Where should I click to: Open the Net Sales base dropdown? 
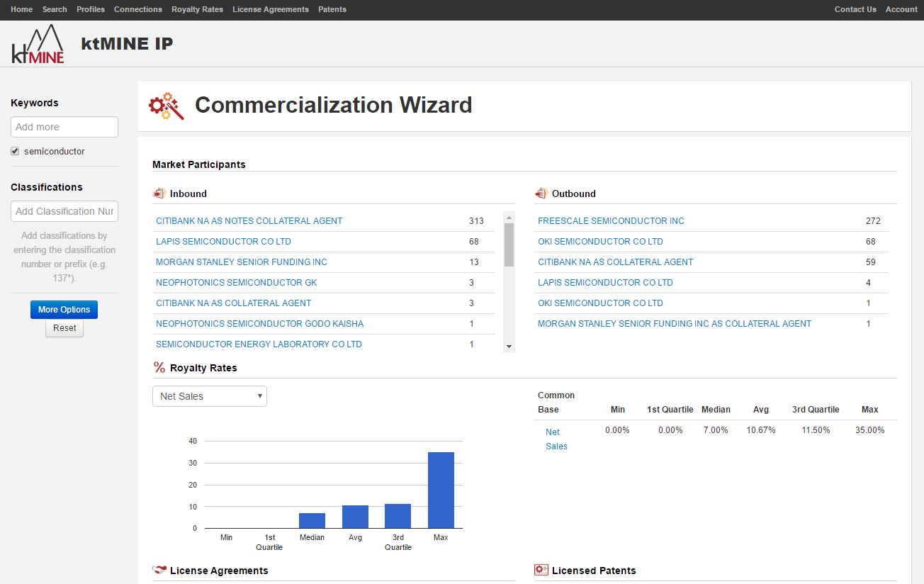(x=210, y=396)
